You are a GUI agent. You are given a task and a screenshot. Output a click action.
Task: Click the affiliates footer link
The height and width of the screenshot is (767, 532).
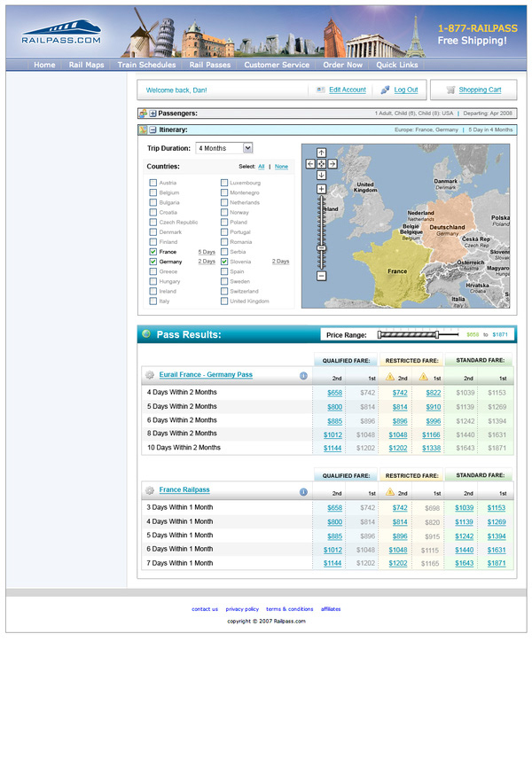pos(331,609)
